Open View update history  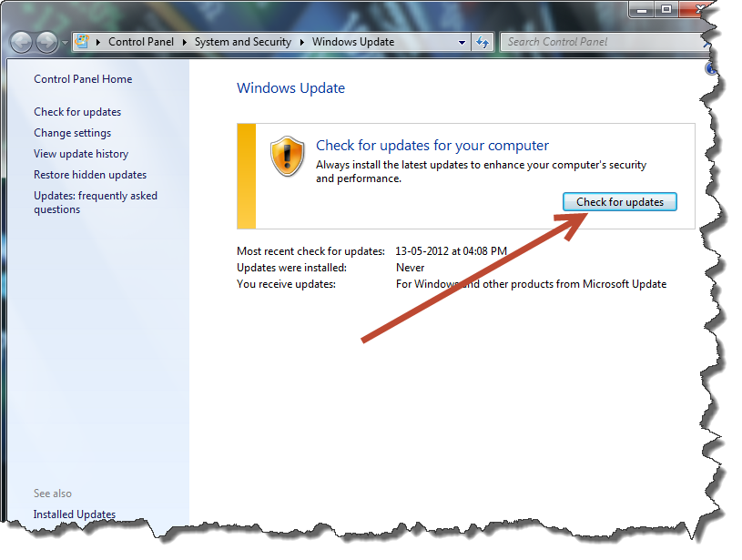(x=81, y=154)
